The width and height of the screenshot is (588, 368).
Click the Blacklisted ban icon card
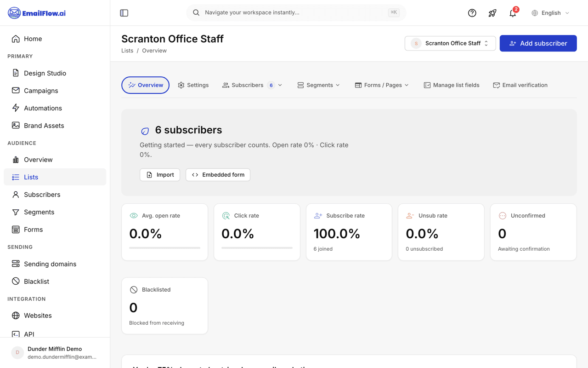pyautogui.click(x=134, y=290)
